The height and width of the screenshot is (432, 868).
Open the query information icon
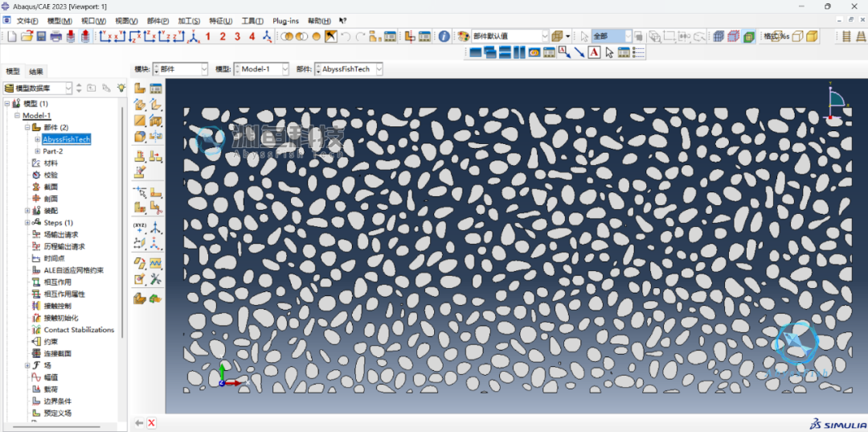pos(444,36)
